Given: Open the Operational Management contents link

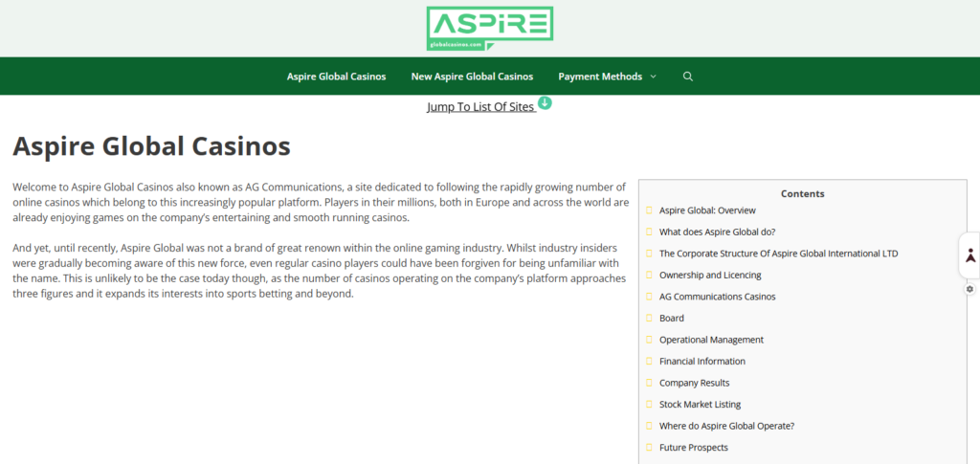Looking at the screenshot, I should click(711, 340).
